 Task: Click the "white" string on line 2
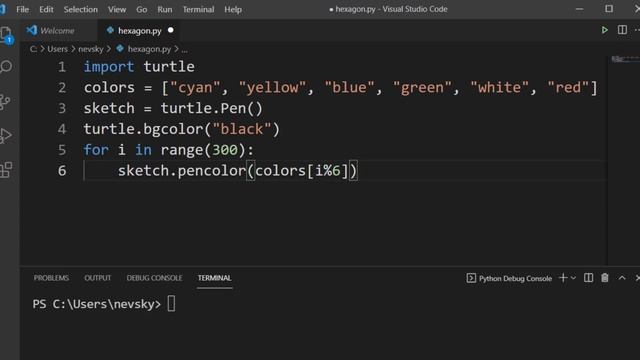[x=500, y=88]
